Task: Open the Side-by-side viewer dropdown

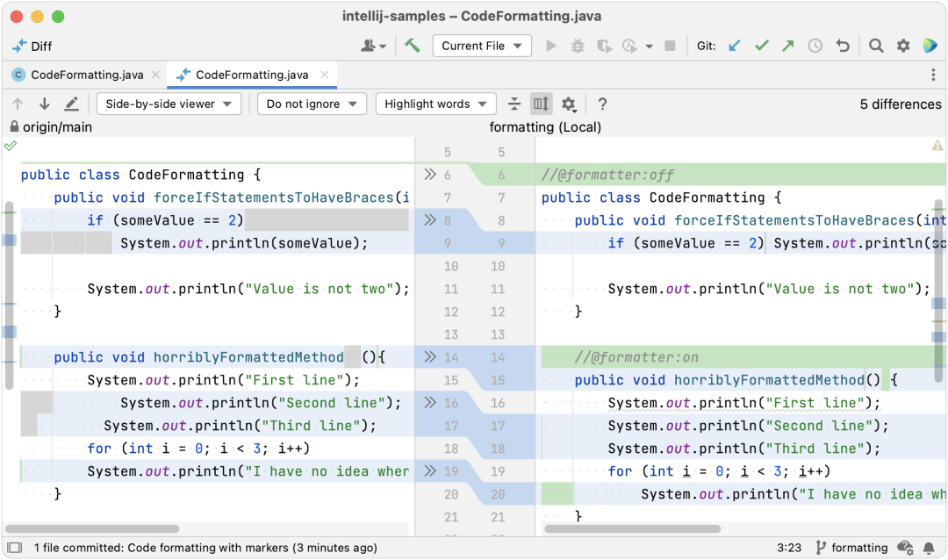Action: pos(169,104)
